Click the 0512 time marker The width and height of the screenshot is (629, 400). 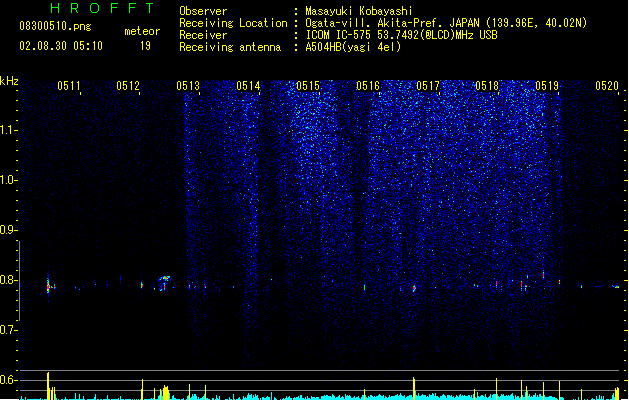pos(128,86)
